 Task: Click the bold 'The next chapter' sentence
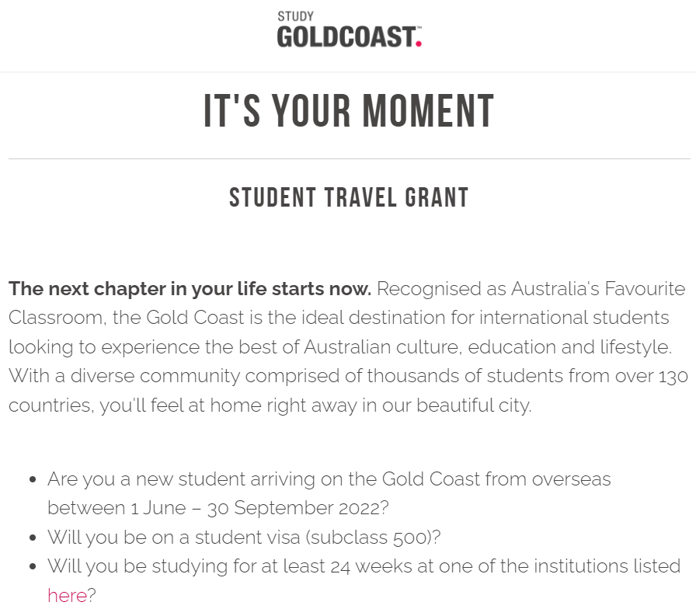pyautogui.click(x=190, y=289)
